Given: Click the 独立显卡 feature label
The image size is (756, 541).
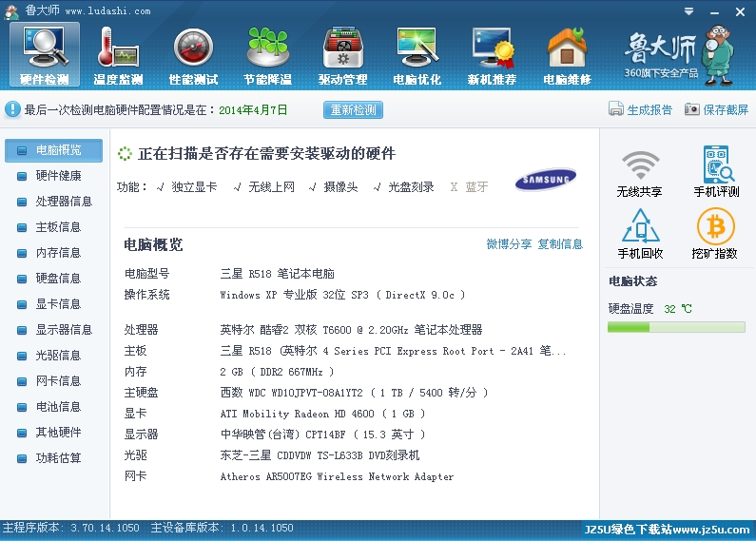Looking at the screenshot, I should [x=194, y=187].
